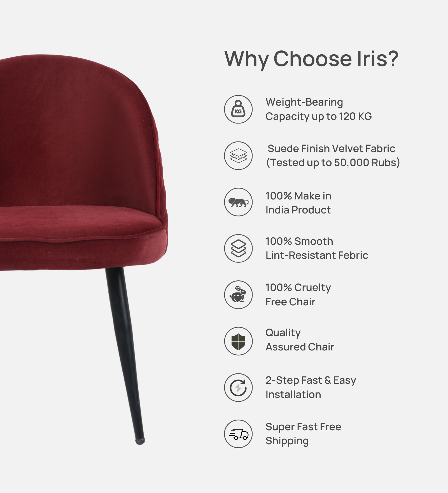Click the fast installation refresh-bolt icon
This screenshot has width=448, height=493.
click(x=238, y=387)
